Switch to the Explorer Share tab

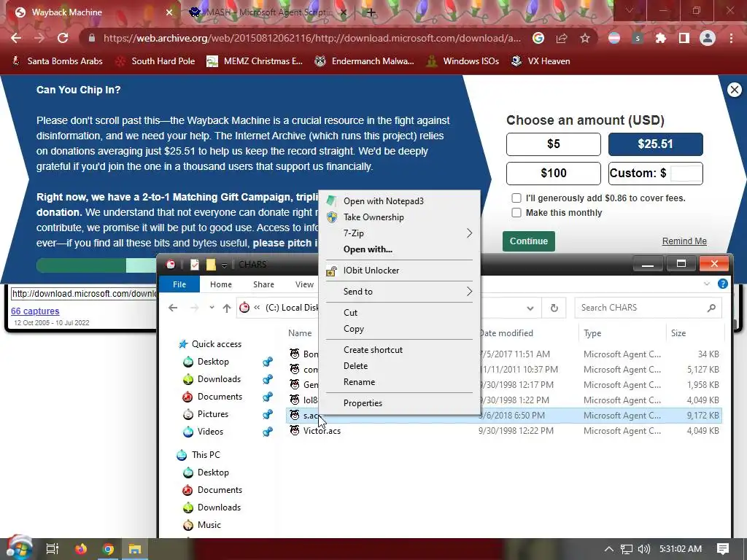coord(263,284)
